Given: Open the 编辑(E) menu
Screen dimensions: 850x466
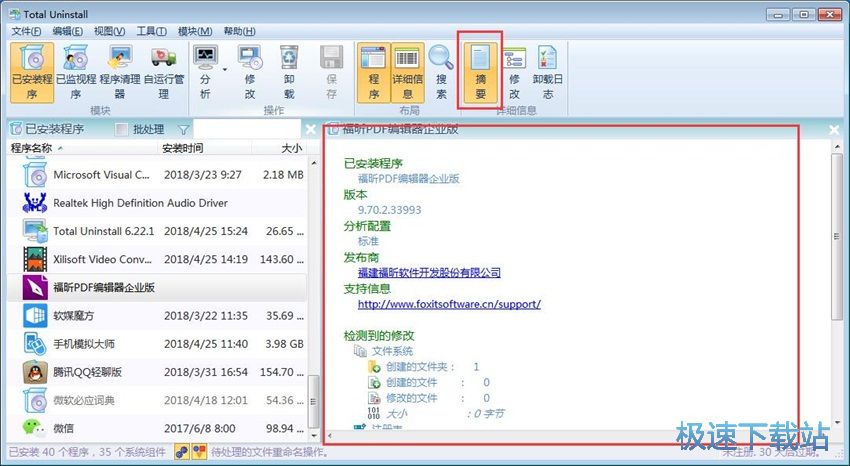Looking at the screenshot, I should coord(67,31).
